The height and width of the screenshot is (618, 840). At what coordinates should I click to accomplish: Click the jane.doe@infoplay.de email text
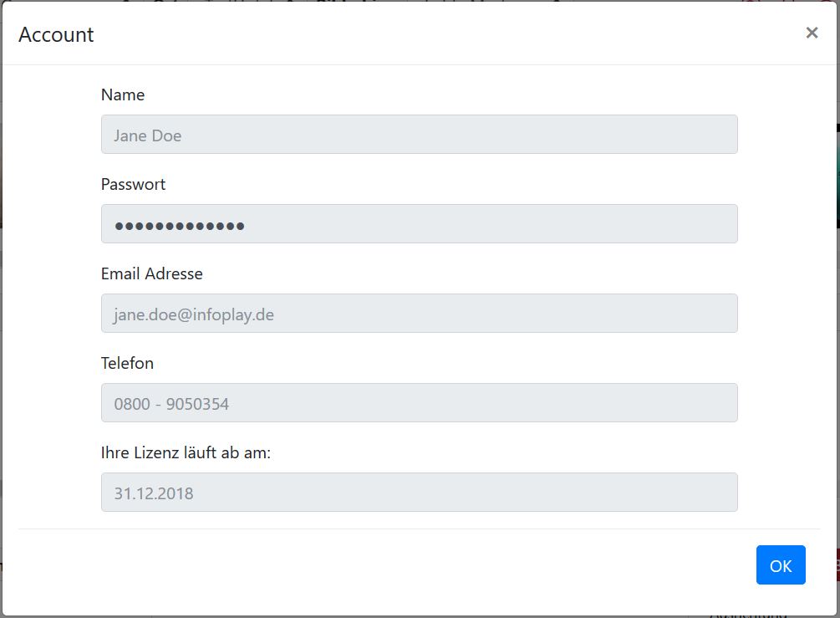click(x=194, y=315)
